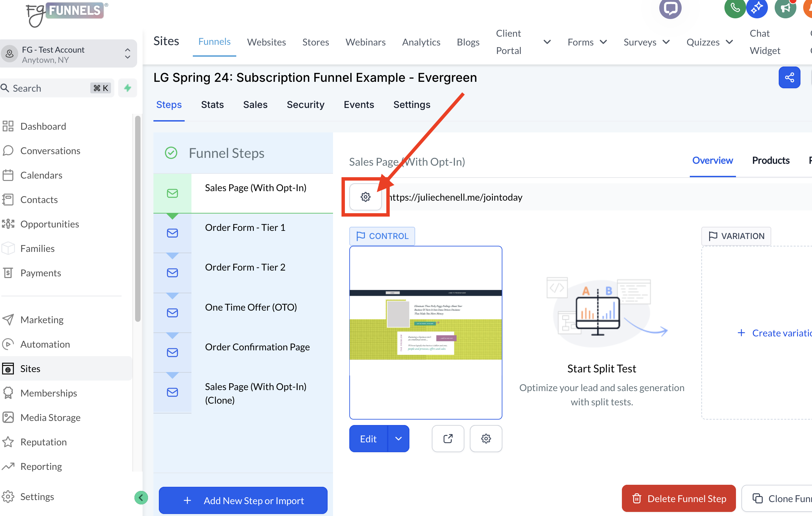This screenshot has width=812, height=516.
Task: Open the purple chat bubble icon
Action: coord(670,8)
